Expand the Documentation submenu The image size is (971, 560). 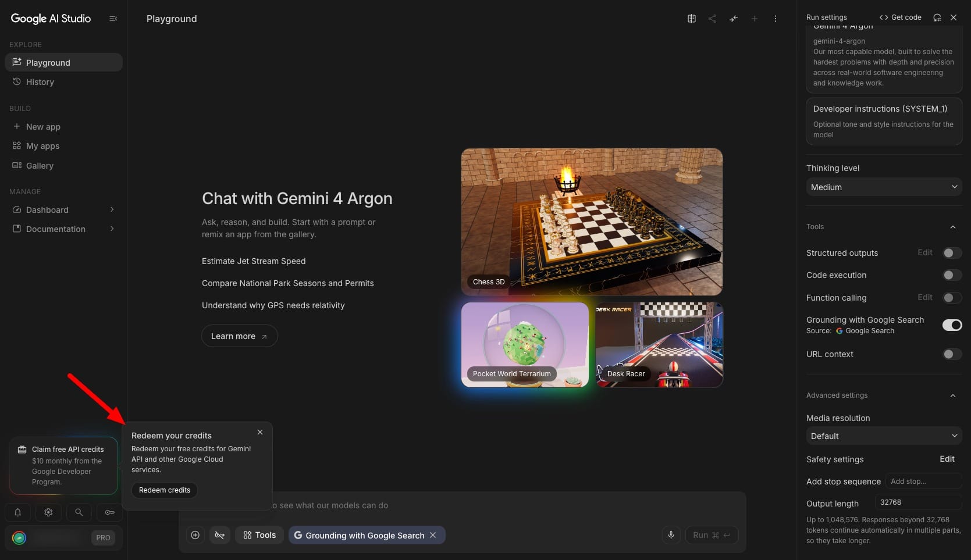coord(112,229)
